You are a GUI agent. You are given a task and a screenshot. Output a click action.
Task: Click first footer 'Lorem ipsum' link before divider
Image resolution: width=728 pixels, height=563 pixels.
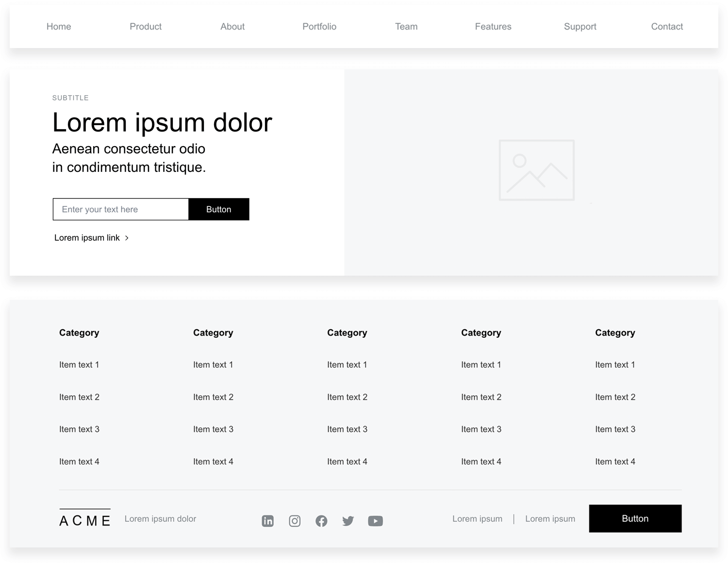(478, 519)
